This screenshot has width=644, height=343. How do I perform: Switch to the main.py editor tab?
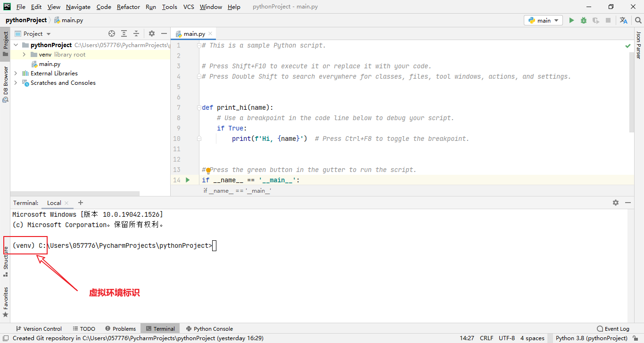pos(194,33)
